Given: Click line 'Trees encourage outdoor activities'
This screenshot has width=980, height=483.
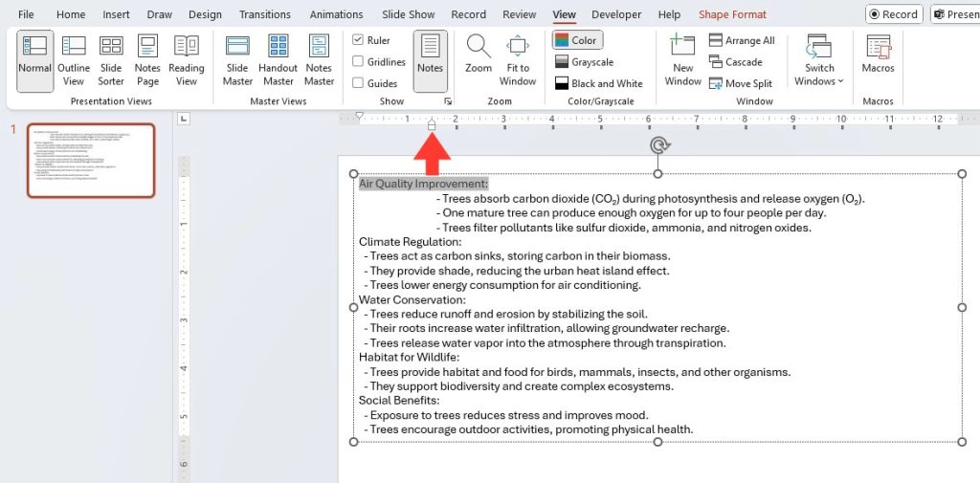Looking at the screenshot, I should coord(528,429).
